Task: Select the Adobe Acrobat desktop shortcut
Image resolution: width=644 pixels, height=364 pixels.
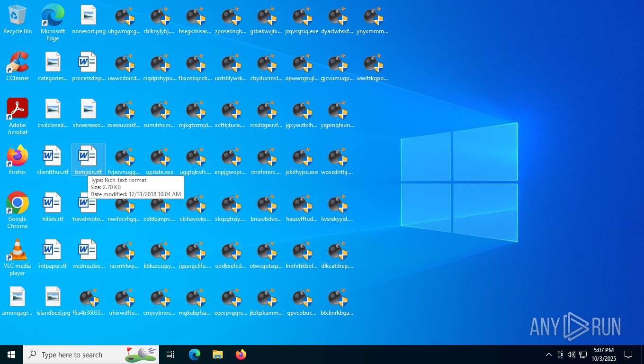Action: pyautogui.click(x=18, y=117)
